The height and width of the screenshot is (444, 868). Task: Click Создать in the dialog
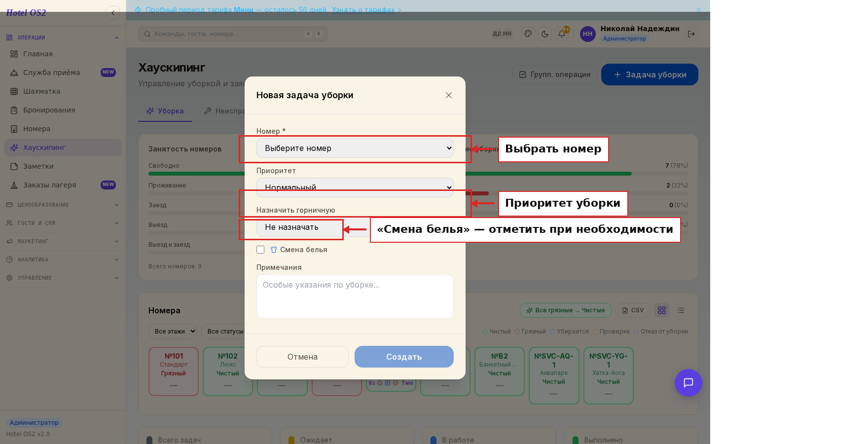coord(404,357)
